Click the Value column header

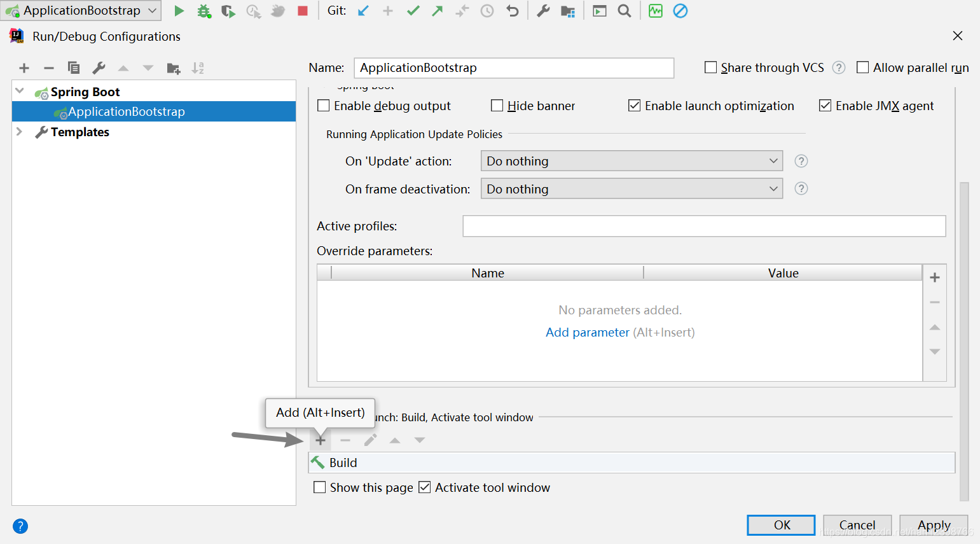click(783, 273)
